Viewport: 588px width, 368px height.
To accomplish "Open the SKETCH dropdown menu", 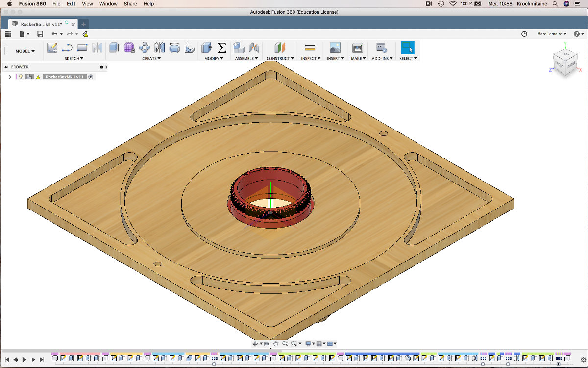I will [x=74, y=58].
